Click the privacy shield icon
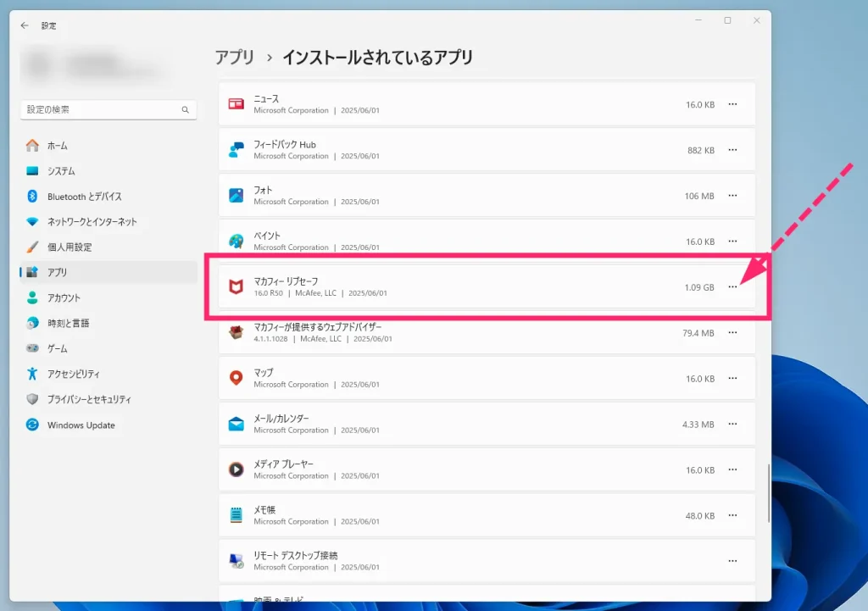 coord(33,399)
